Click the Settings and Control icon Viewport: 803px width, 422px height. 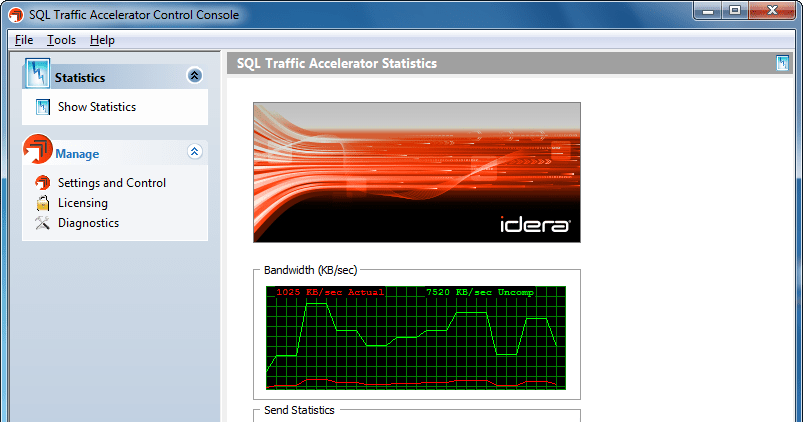tap(43, 182)
